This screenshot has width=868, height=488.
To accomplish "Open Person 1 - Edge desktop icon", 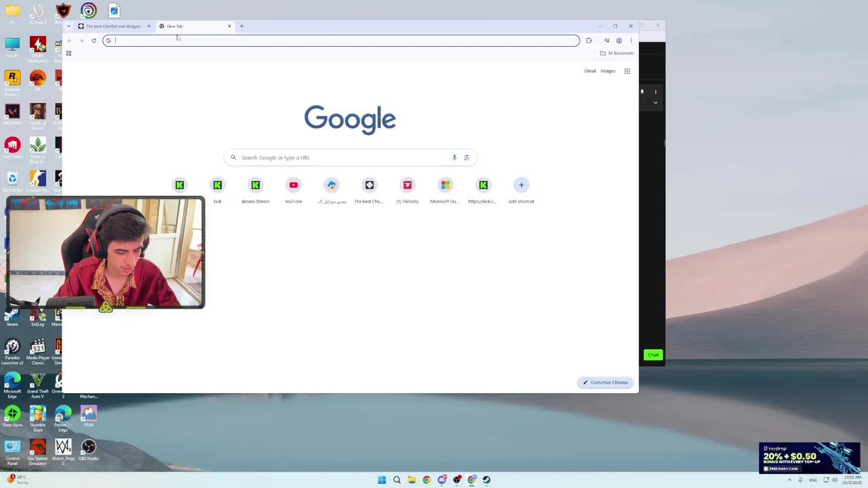I will coord(63,418).
